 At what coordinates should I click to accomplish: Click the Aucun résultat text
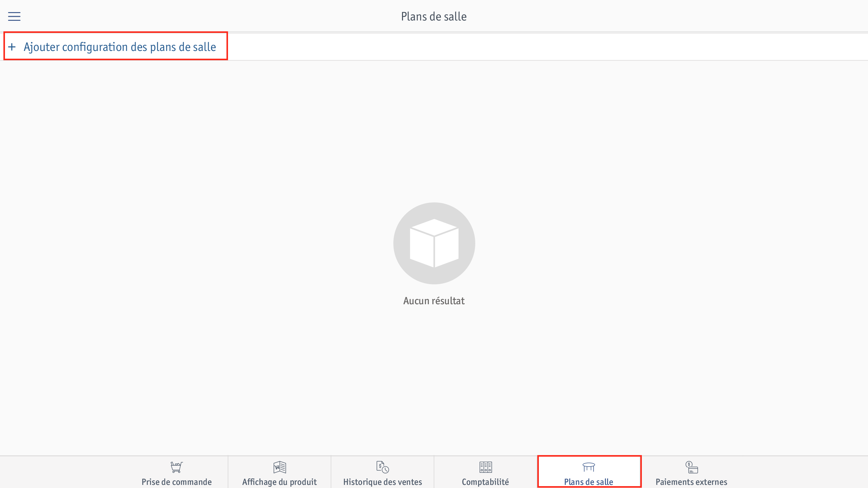pyautogui.click(x=434, y=301)
